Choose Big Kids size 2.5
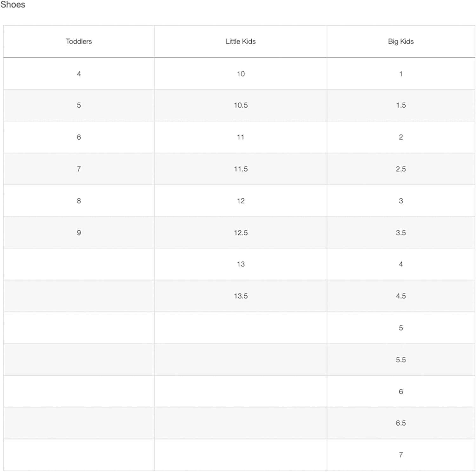The image size is (476, 472). (x=401, y=169)
